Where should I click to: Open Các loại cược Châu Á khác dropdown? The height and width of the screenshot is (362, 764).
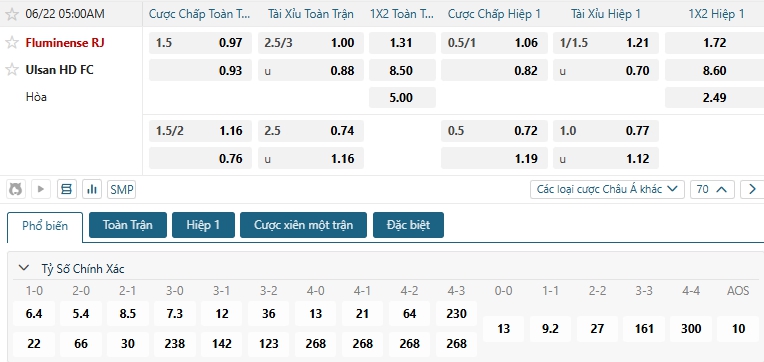click(607, 189)
